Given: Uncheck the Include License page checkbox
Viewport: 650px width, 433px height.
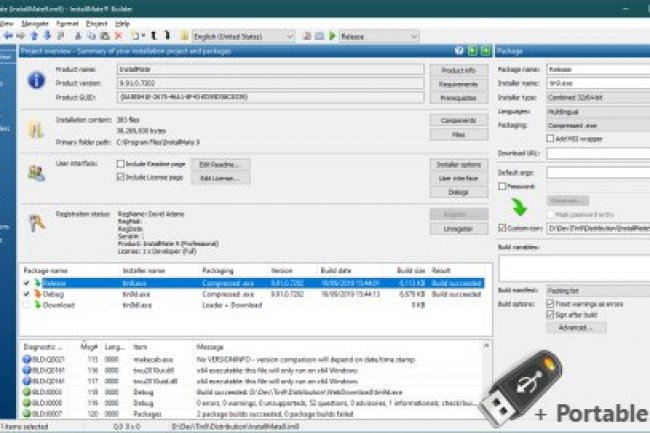Looking at the screenshot, I should (120, 177).
